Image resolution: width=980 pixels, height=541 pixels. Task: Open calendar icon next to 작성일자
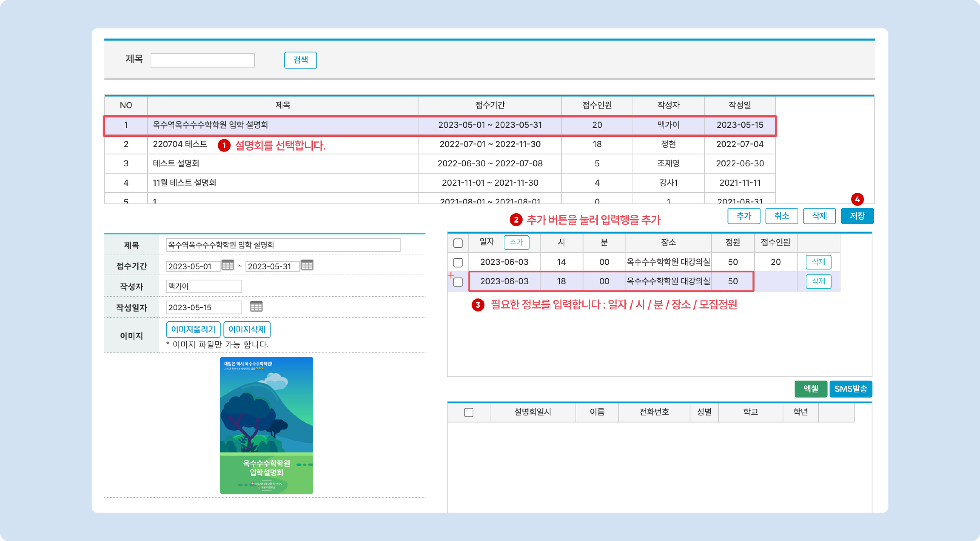coord(256,306)
